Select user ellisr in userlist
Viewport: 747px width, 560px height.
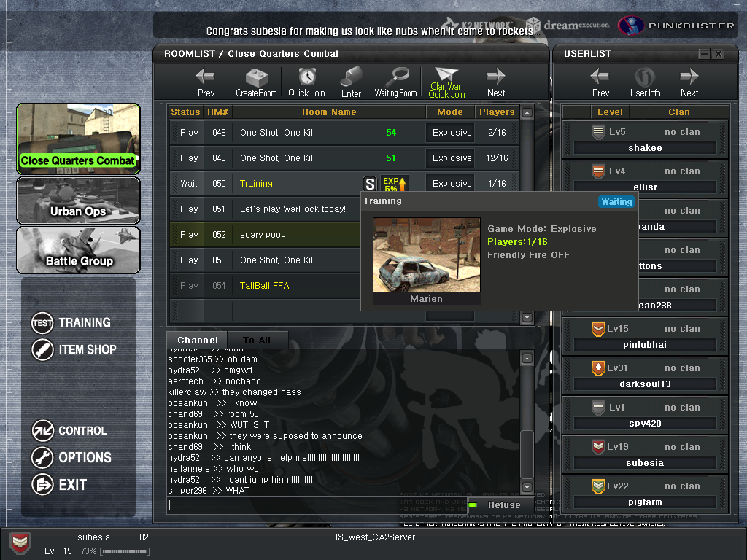[645, 179]
